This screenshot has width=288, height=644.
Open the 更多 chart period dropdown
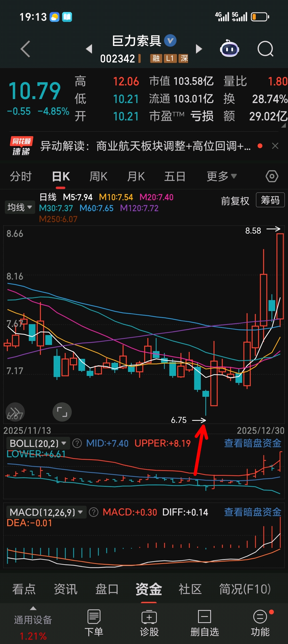(222, 176)
